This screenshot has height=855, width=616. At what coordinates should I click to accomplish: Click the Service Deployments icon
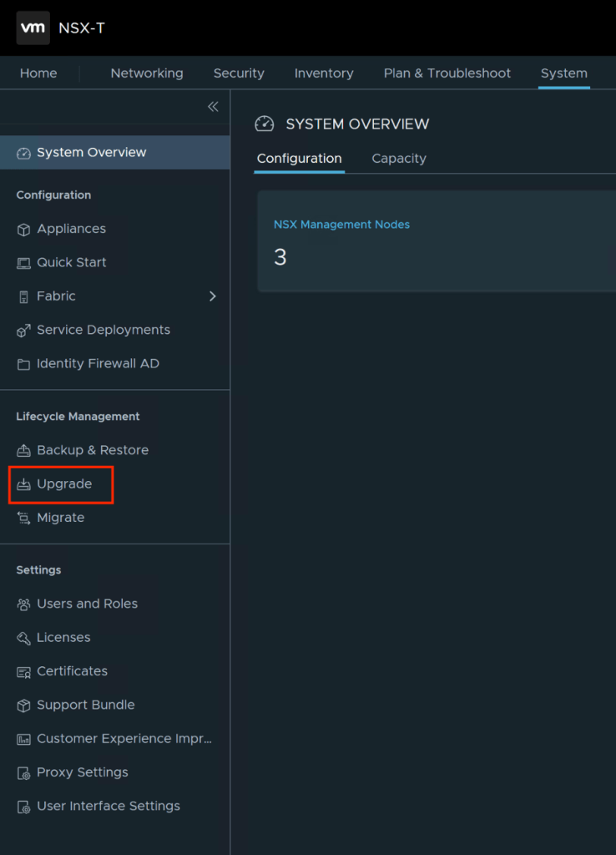pyautogui.click(x=23, y=331)
